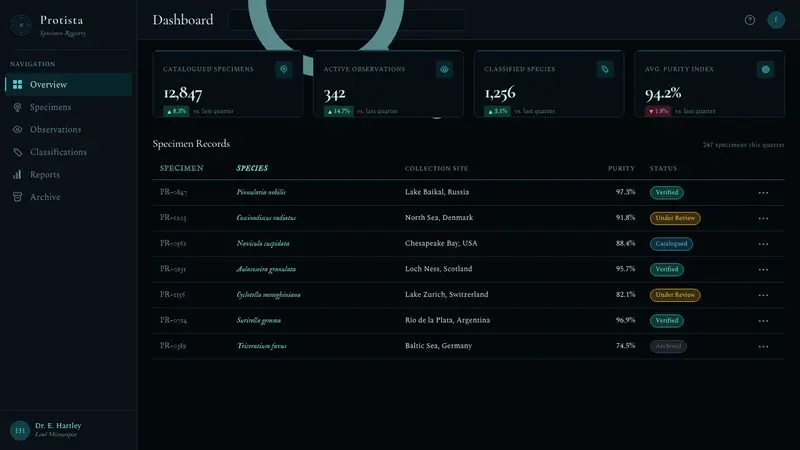Screen dimensions: 800x450
Task: Click the eye icon on Active Observations card
Action: pyautogui.click(x=444, y=69)
